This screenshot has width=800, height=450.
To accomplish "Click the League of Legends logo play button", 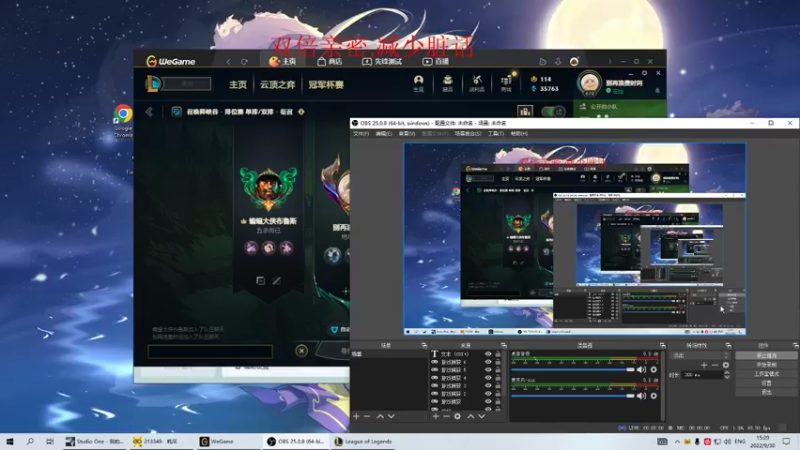I will 154,84.
